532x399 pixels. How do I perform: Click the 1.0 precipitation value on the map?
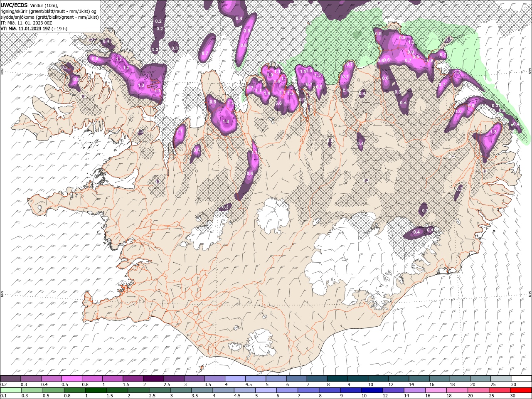click(459, 112)
